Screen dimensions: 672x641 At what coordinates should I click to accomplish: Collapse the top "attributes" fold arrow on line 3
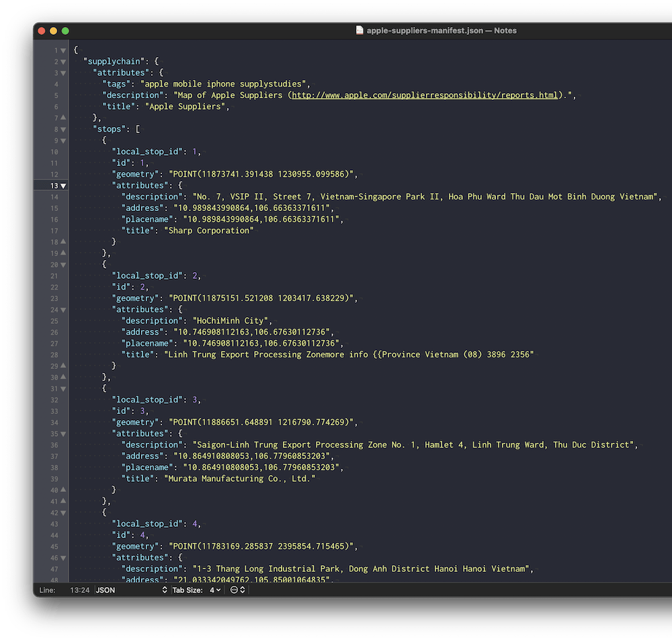[x=63, y=73]
